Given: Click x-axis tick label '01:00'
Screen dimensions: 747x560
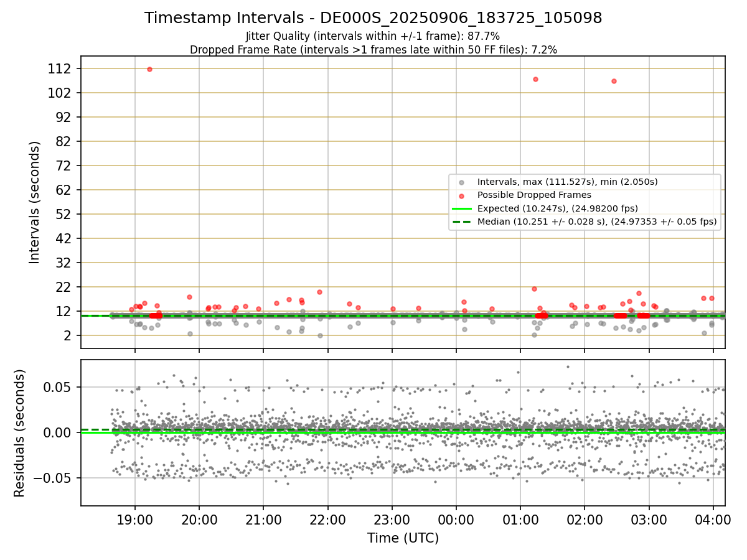Looking at the screenshot, I should point(520,519).
